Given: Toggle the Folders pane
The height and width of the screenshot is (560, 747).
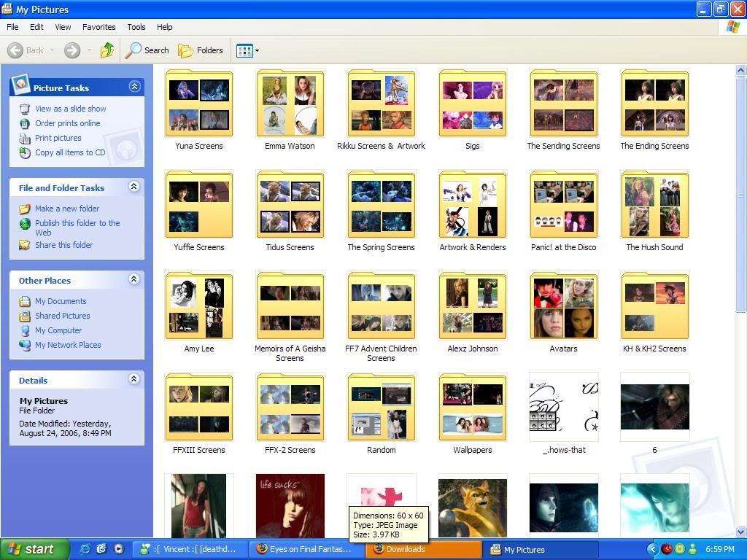Looking at the screenshot, I should tap(201, 50).
